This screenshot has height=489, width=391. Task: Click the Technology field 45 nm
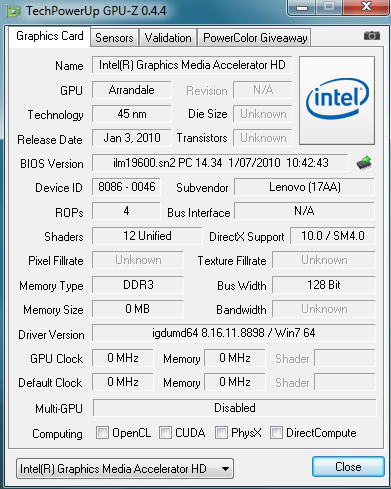[x=132, y=114]
